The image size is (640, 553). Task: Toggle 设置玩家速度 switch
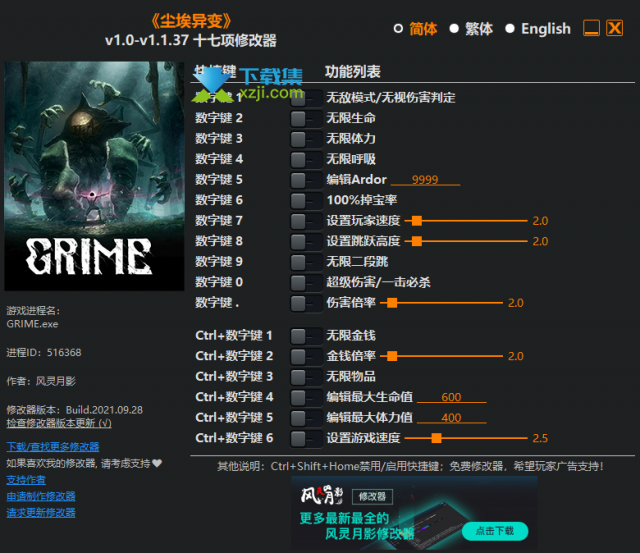pyautogui.click(x=306, y=221)
